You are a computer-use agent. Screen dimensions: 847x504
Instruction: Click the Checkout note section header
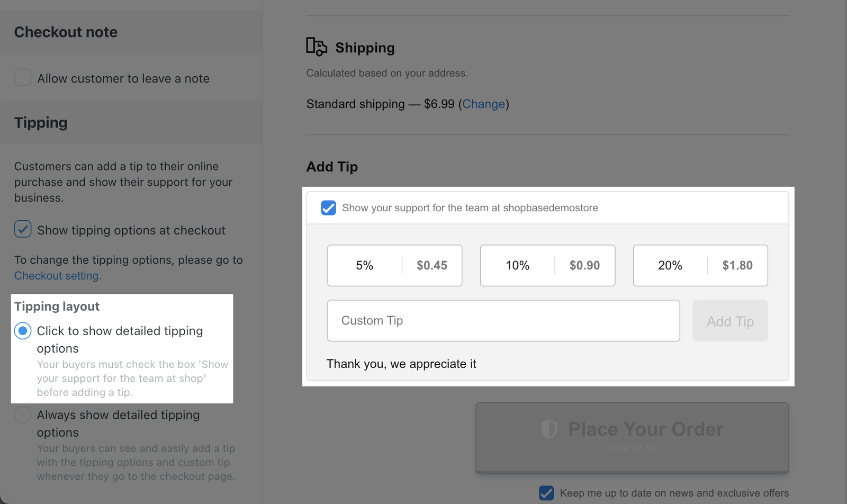click(x=66, y=32)
